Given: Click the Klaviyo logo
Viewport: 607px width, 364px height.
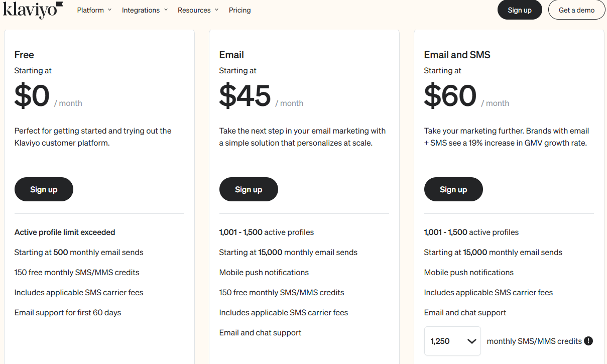Looking at the screenshot, I should [x=33, y=10].
